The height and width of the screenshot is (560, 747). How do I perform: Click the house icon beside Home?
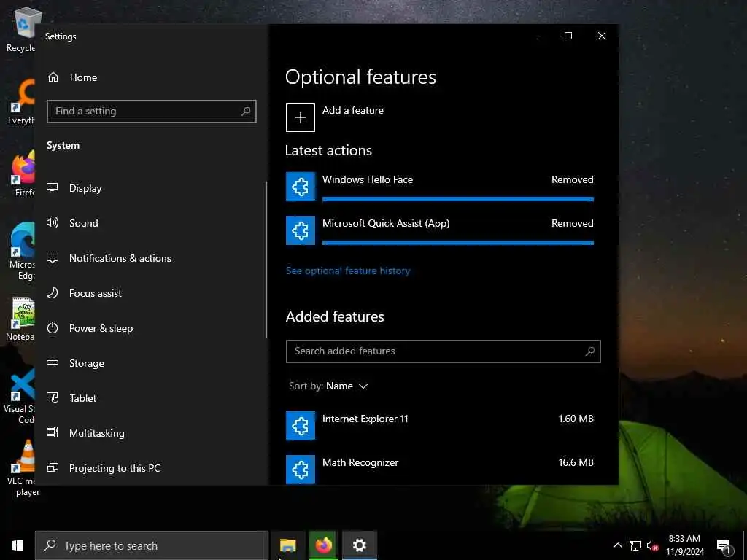tap(53, 77)
